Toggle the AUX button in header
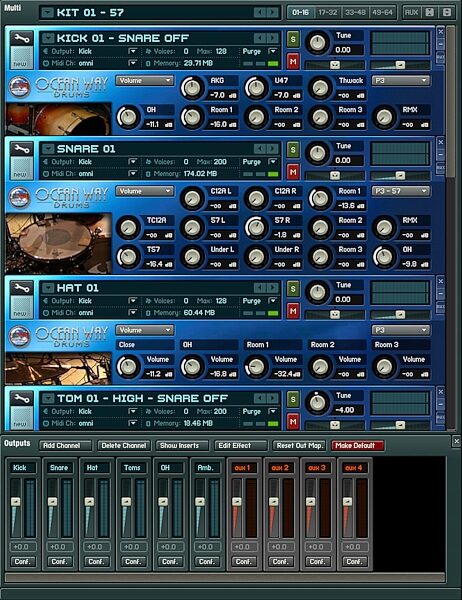The width and height of the screenshot is (462, 600). (411, 12)
